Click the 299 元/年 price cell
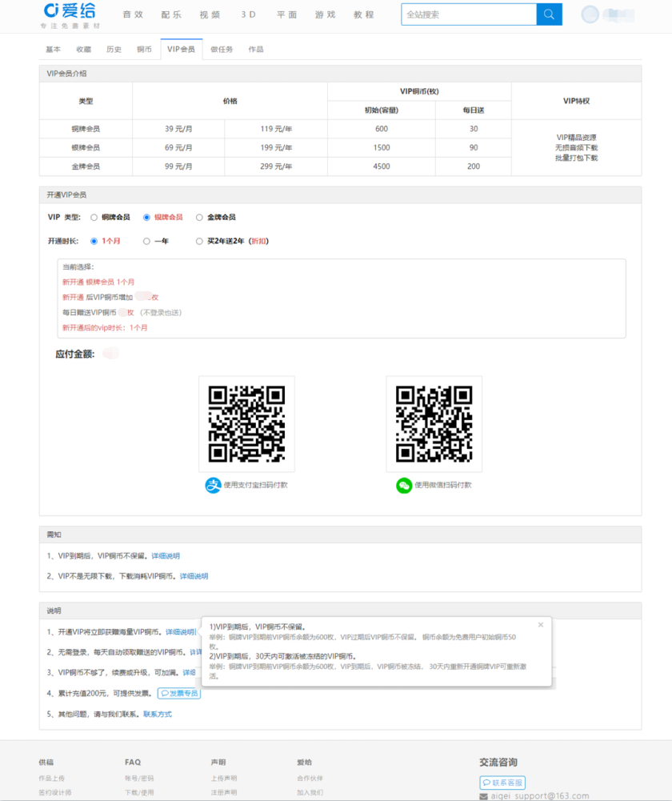The image size is (672, 801). [x=276, y=166]
